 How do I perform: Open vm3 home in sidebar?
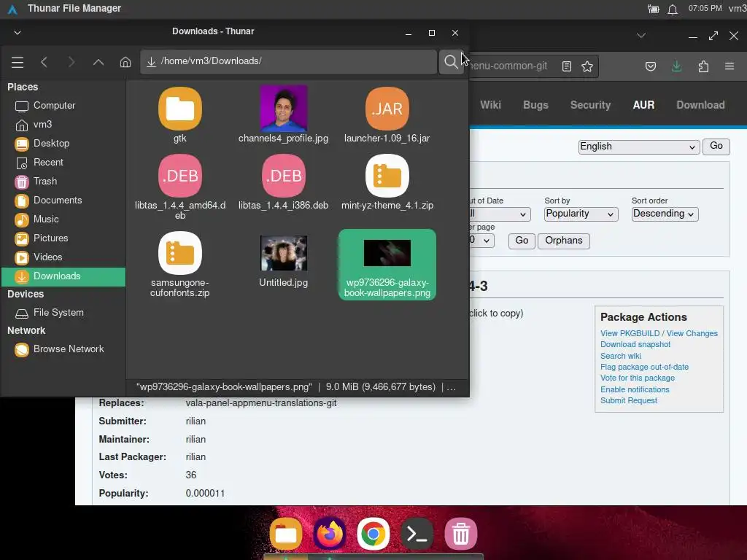click(x=63, y=125)
